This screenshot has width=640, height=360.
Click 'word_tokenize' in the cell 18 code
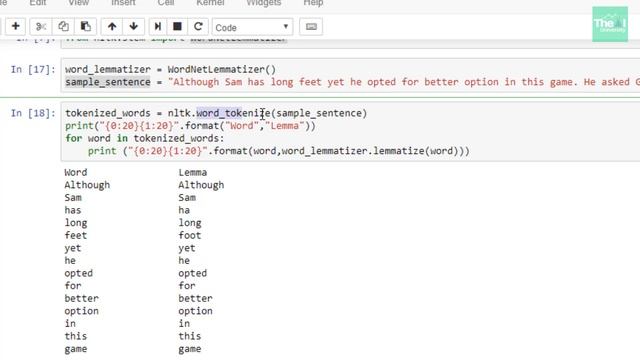[233, 113]
